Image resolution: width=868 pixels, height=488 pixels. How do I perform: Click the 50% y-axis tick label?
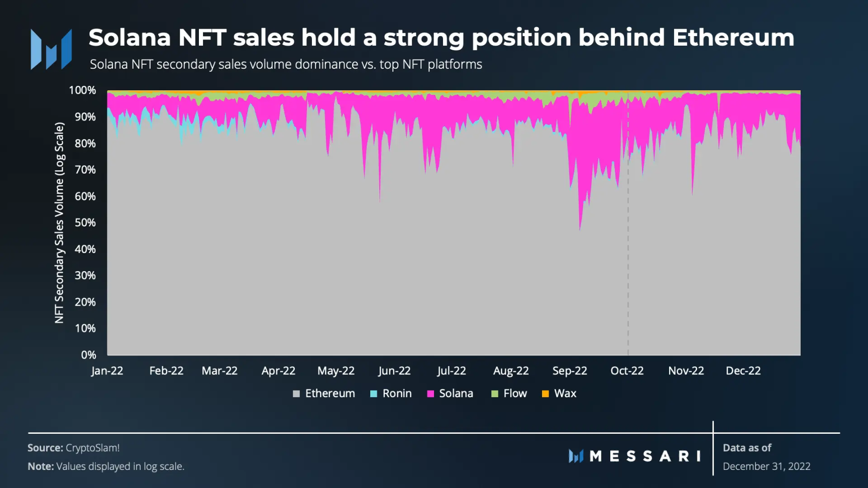click(85, 223)
